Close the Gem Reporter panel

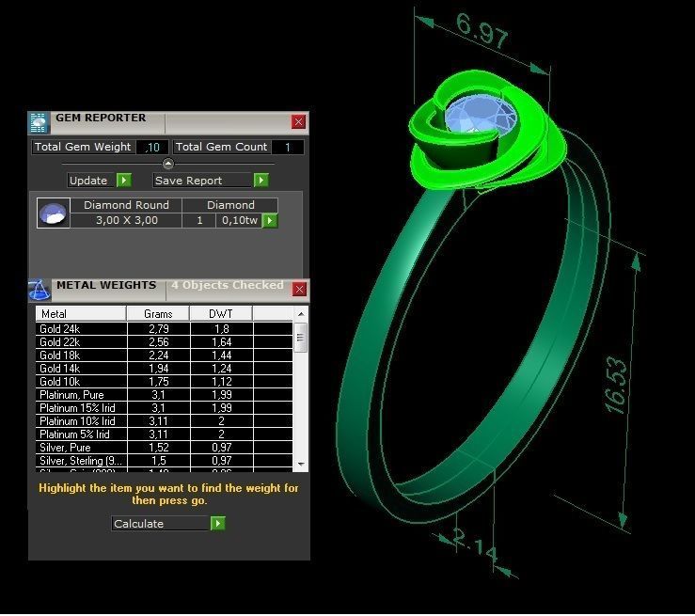coord(299,122)
